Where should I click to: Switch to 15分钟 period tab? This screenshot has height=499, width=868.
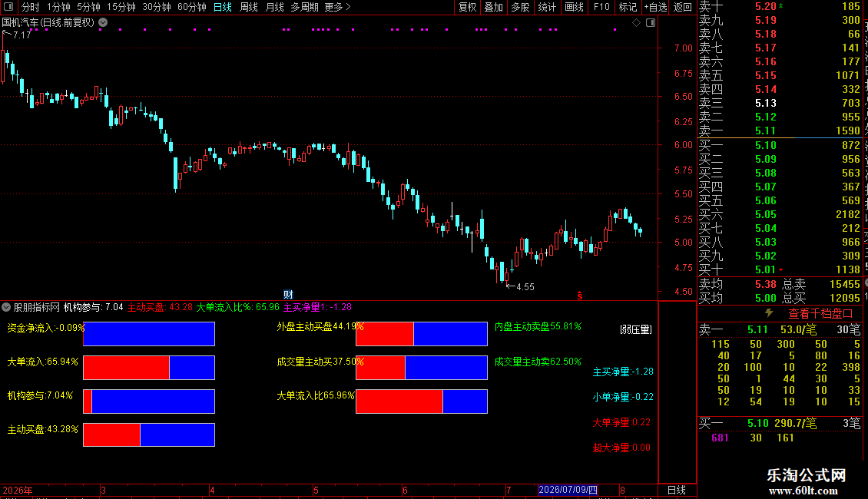tap(121, 7)
